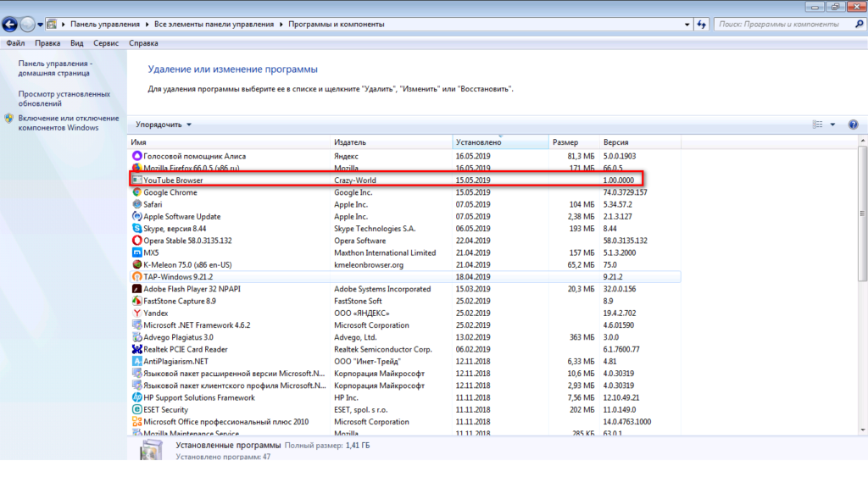Click publisher Maxthon International Limited
Image resolution: width=868 pixels, height=488 pixels.
(x=385, y=252)
